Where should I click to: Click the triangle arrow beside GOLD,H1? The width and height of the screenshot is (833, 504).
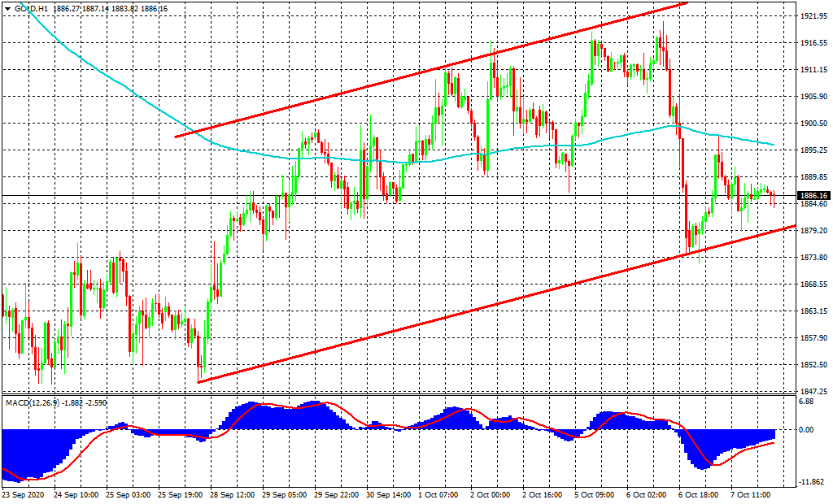[7, 8]
